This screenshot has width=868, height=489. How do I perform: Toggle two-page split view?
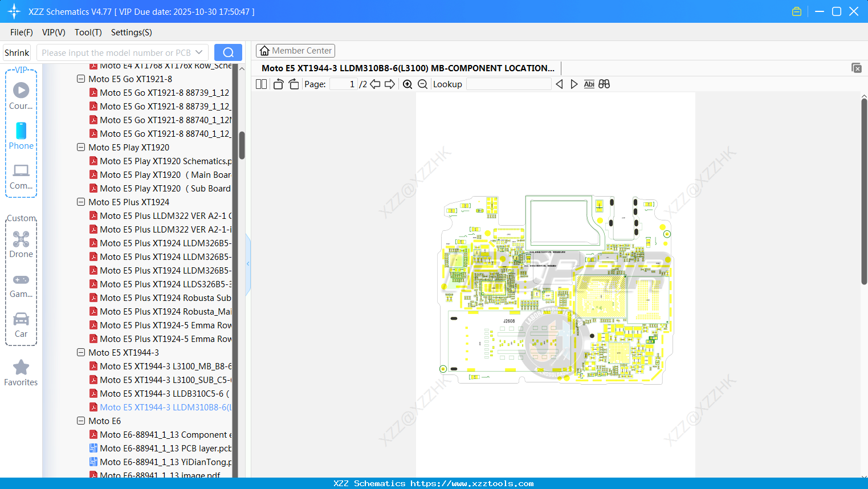click(x=261, y=84)
